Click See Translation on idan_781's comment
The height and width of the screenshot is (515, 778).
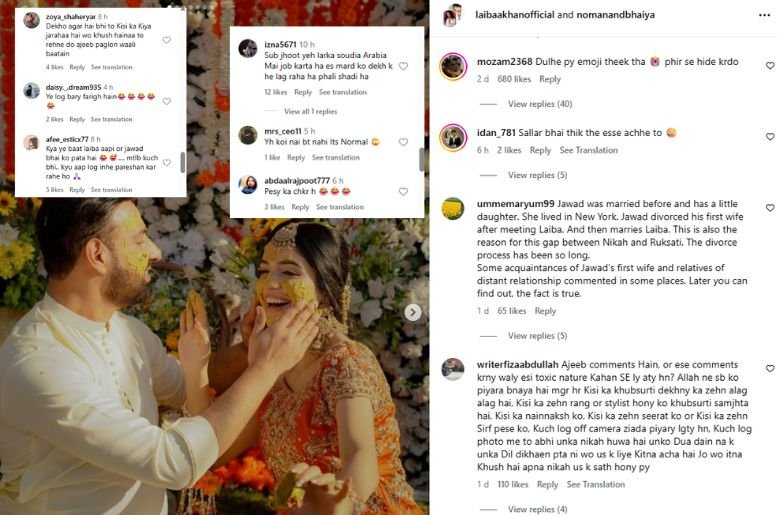point(588,151)
